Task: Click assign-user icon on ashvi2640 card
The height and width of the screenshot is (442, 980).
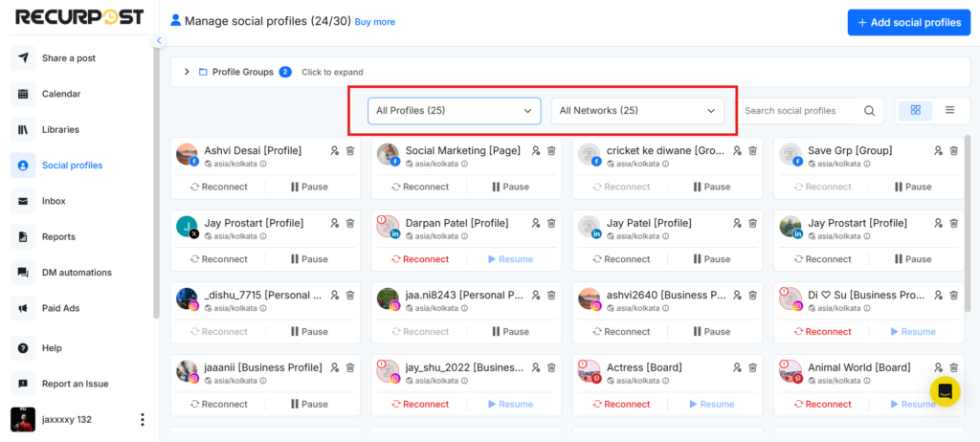Action: pos(737,295)
